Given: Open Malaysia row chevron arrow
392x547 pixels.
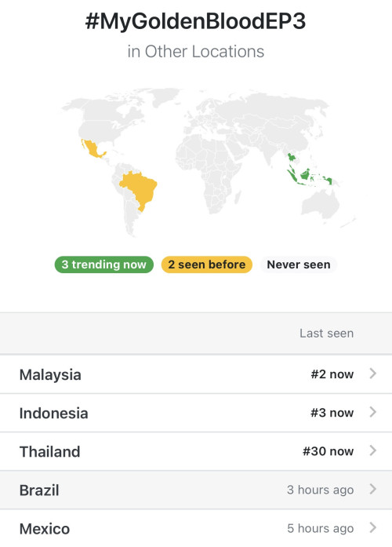Looking at the screenshot, I should click(373, 374).
